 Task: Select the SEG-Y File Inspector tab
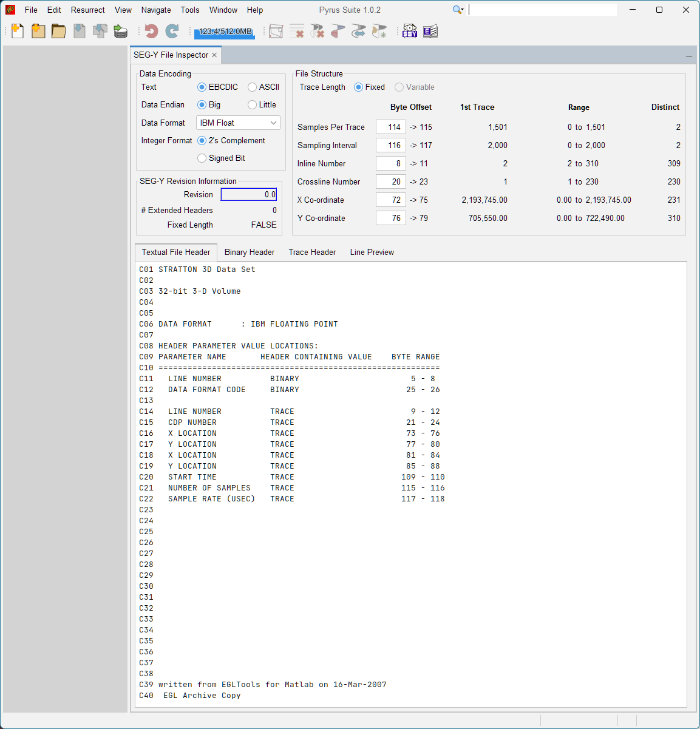click(x=171, y=55)
